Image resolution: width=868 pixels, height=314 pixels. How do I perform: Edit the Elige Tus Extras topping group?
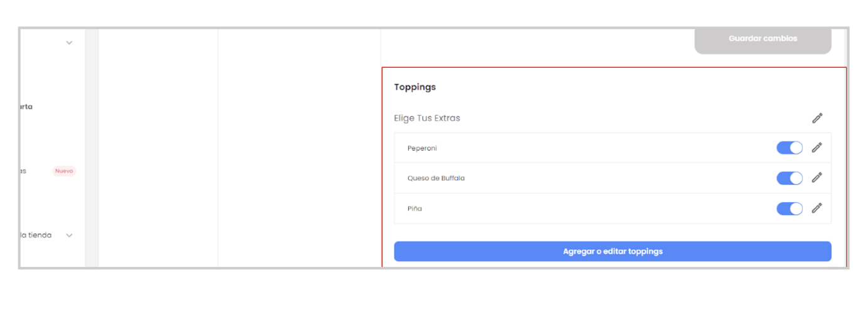click(x=817, y=118)
